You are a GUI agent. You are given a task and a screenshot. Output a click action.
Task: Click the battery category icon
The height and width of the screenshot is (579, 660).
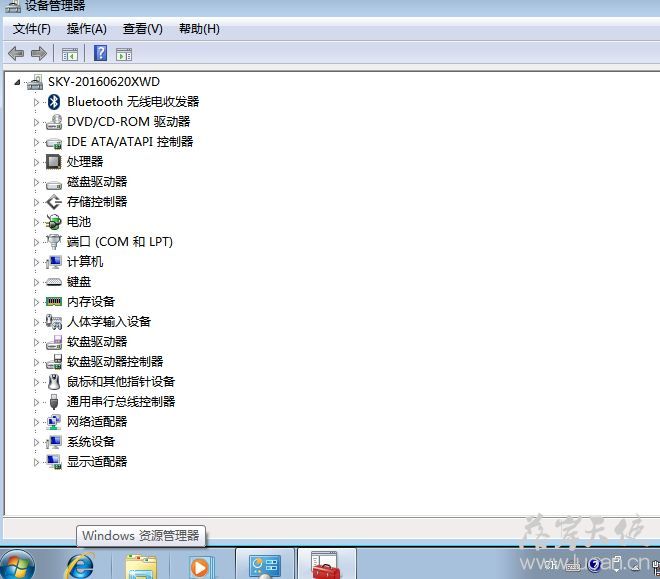(54, 222)
